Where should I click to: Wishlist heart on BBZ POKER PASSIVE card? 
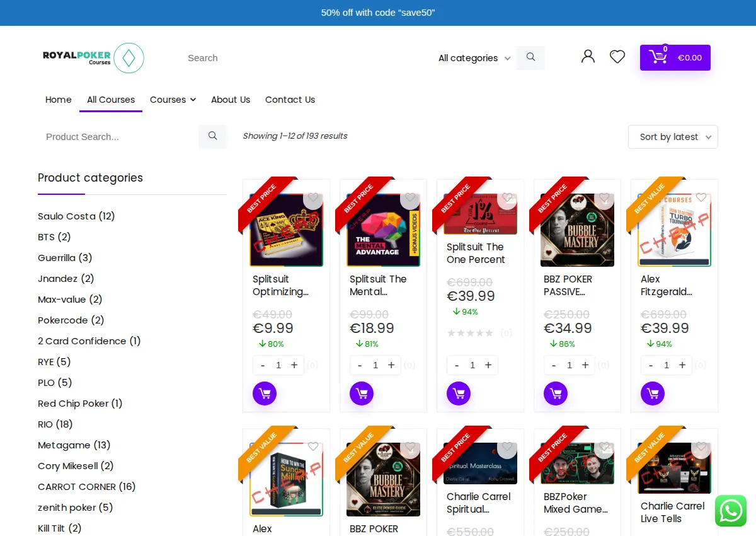coord(604,198)
